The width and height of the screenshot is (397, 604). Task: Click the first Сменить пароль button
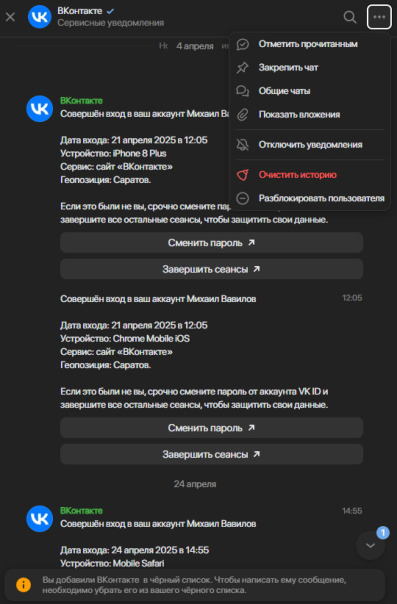(211, 243)
